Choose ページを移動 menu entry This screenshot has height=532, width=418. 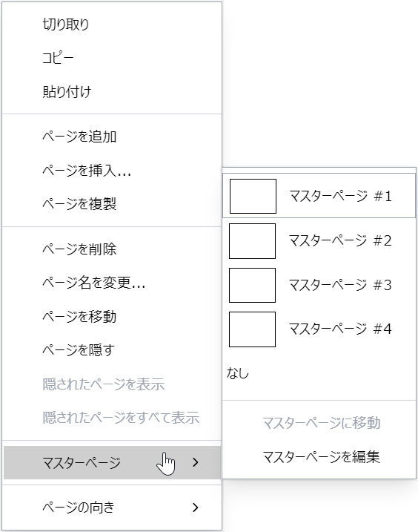click(x=112, y=316)
